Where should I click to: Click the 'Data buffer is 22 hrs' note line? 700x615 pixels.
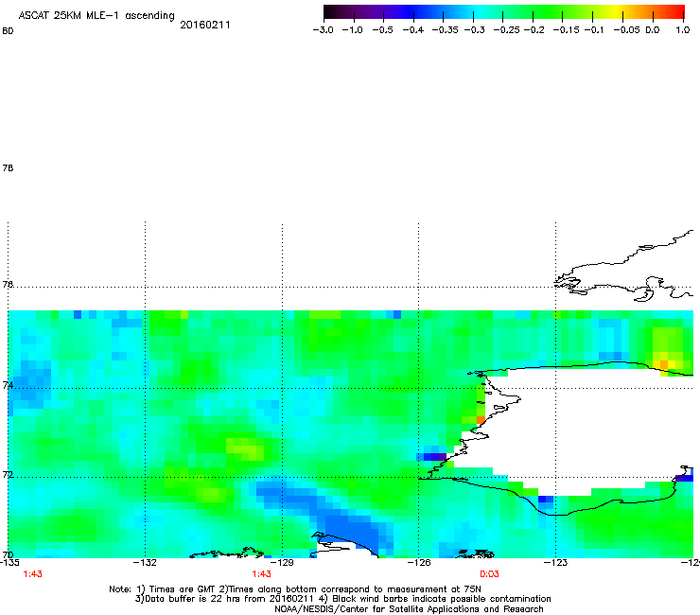342,599
